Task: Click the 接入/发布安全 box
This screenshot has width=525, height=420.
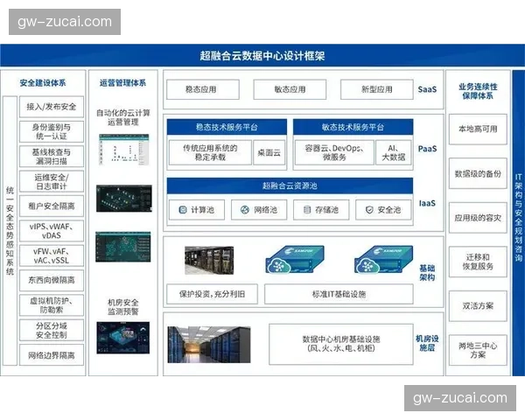Action: [x=52, y=107]
